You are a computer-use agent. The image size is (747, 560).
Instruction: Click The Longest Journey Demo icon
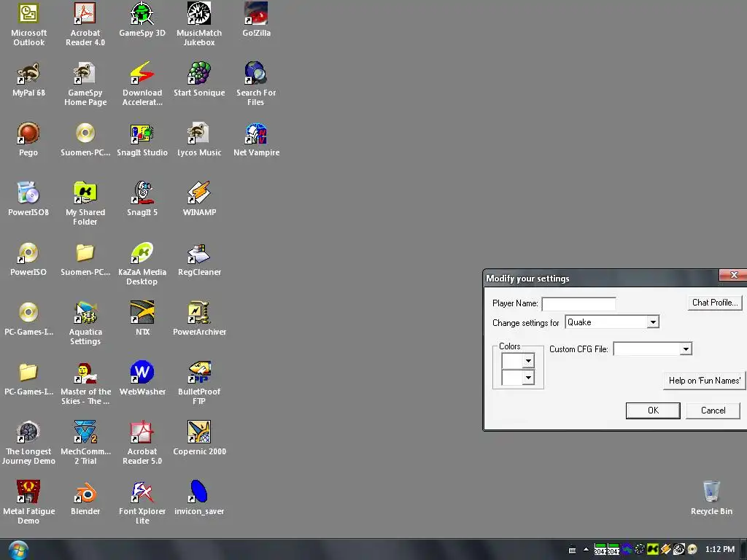coord(28,432)
